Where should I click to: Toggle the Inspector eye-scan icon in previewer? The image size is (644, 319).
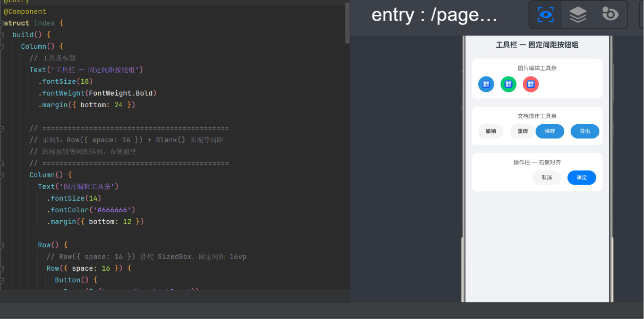pyautogui.click(x=546, y=14)
